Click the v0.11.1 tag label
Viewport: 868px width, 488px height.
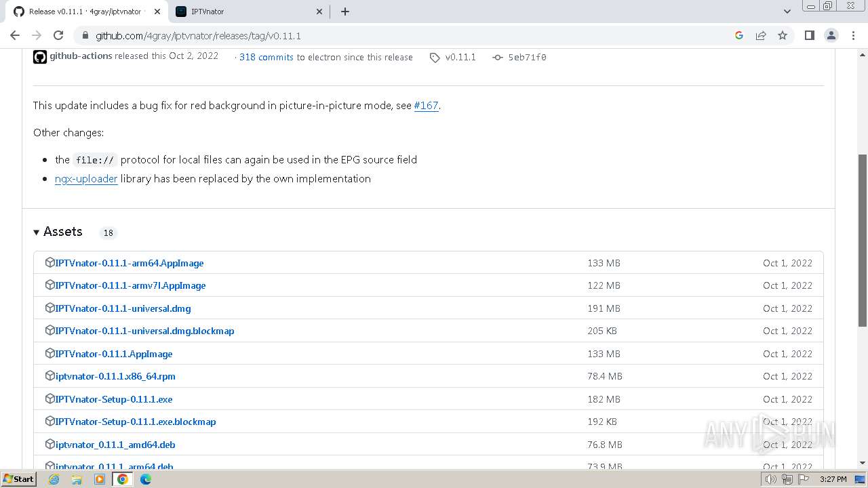coord(460,57)
